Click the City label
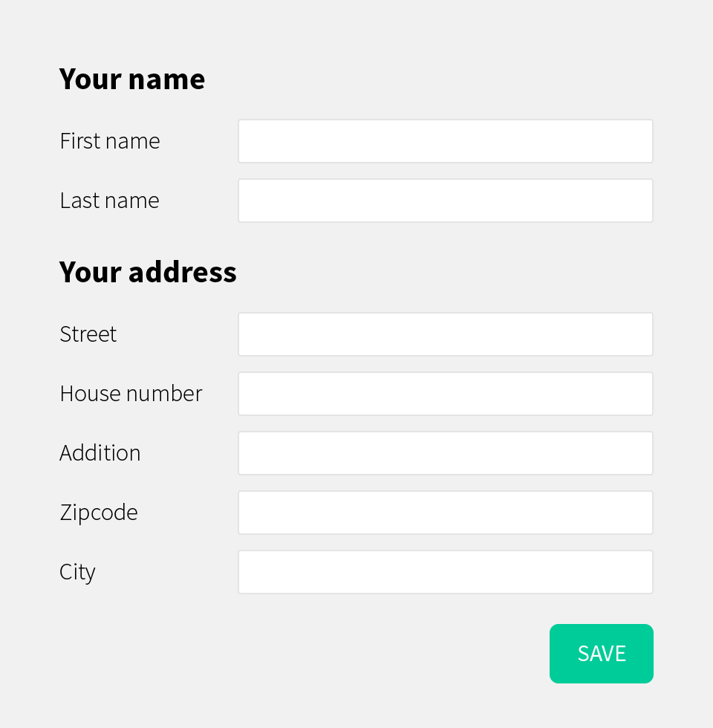Viewport: 713px width, 728px height. [x=77, y=572]
